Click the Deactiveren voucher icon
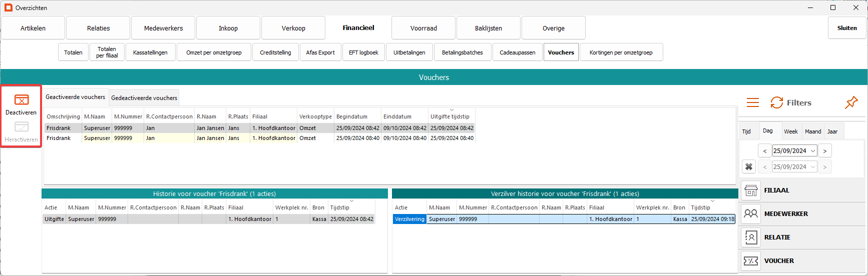This screenshot has width=868, height=276. click(22, 100)
